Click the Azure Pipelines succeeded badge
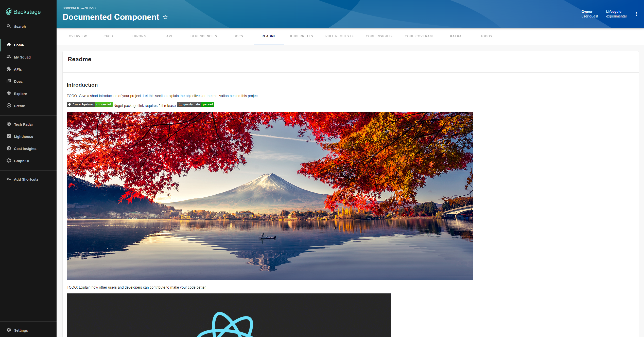The image size is (644, 337). tap(90, 104)
